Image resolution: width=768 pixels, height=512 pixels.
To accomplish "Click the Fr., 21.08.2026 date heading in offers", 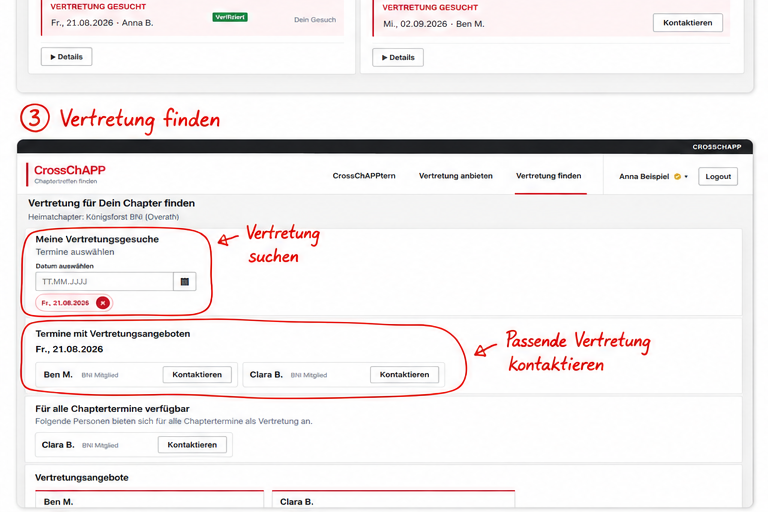I will 69,349.
